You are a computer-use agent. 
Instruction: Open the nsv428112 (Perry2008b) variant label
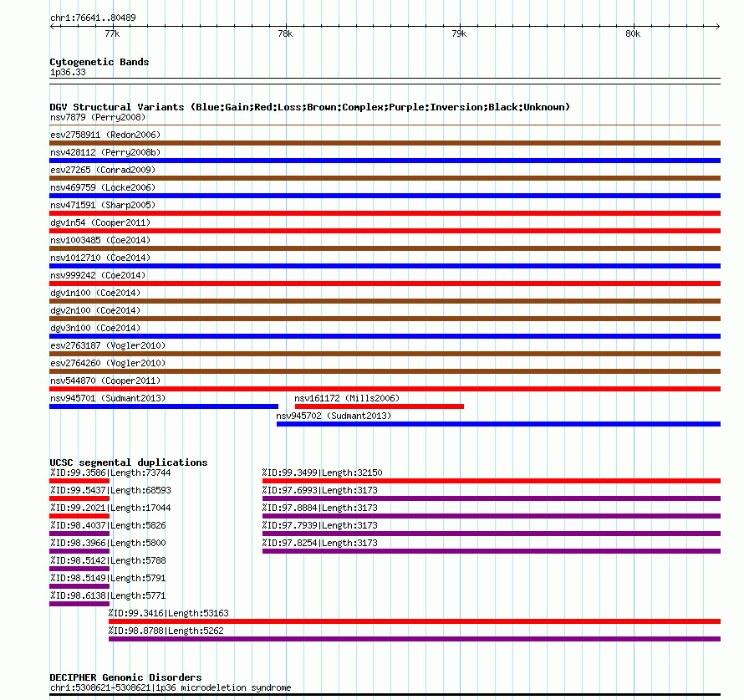(105, 152)
